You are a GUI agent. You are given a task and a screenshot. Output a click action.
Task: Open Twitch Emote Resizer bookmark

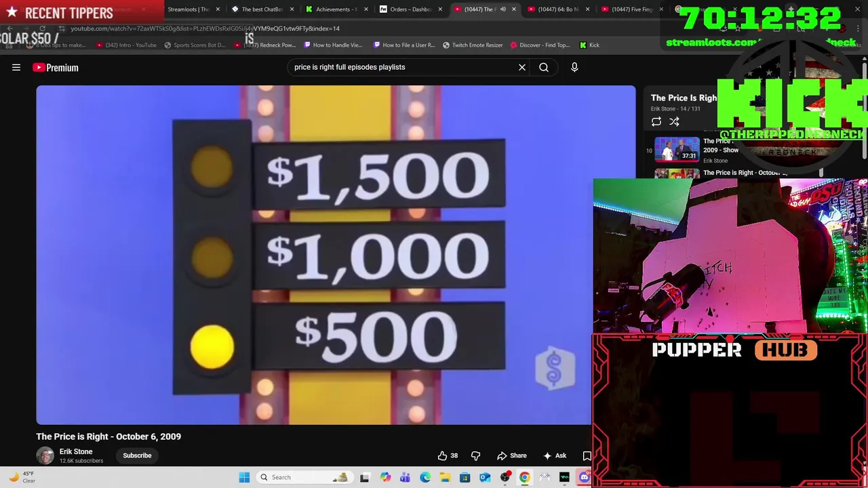pos(473,45)
